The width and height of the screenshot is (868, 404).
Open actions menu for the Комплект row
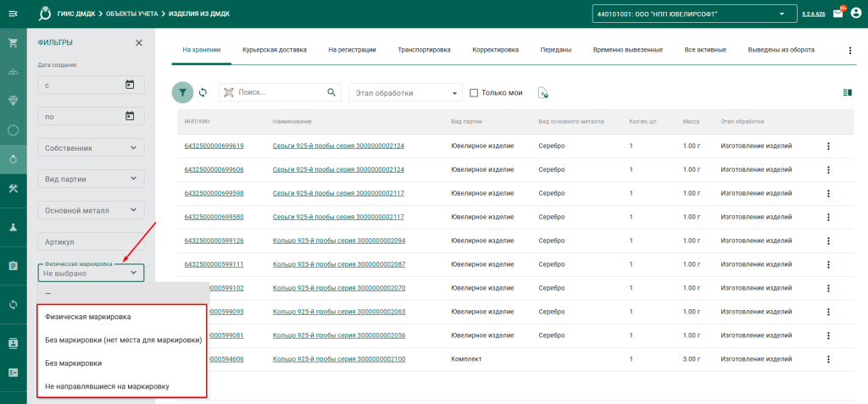coord(829,359)
